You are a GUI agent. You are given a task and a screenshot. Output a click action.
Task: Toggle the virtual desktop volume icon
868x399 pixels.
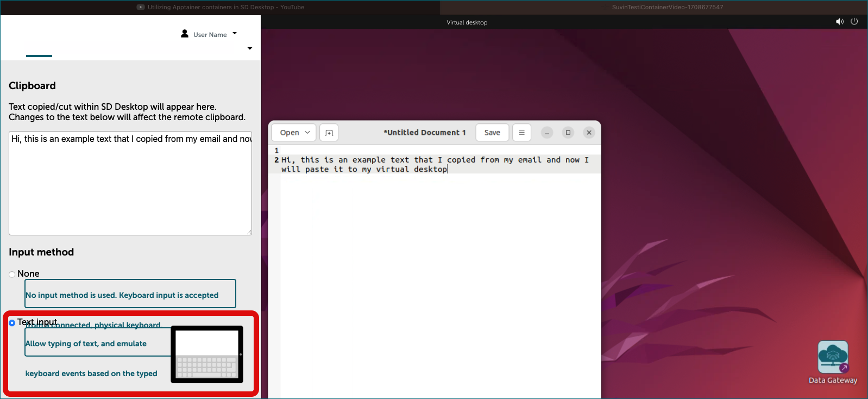coord(840,22)
